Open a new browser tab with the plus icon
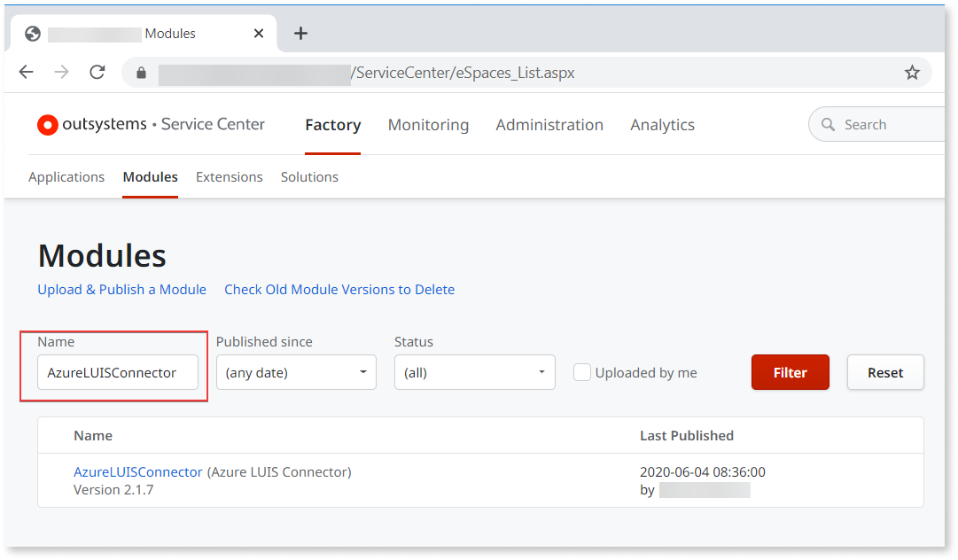Screen dimensions: 958x560 pos(300,33)
